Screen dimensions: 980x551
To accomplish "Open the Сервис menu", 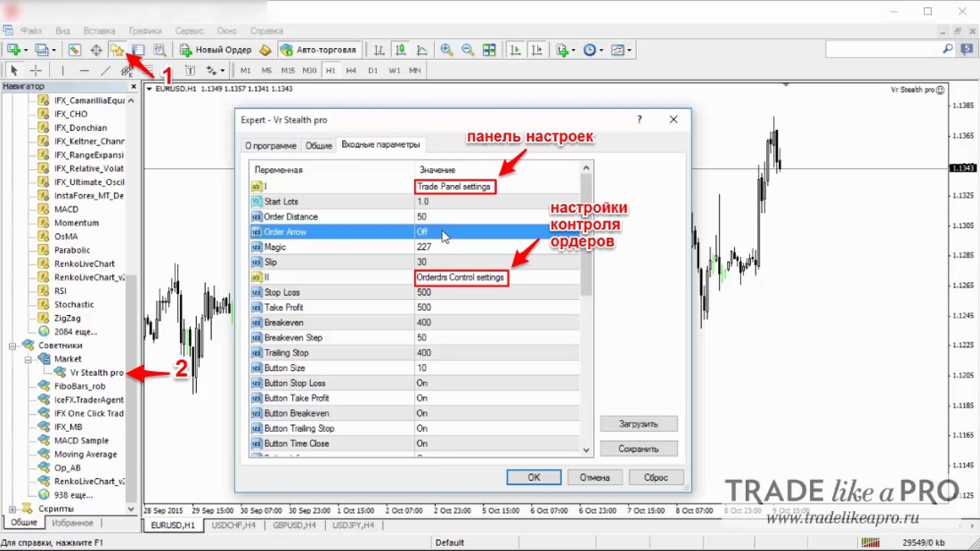I will click(x=189, y=30).
